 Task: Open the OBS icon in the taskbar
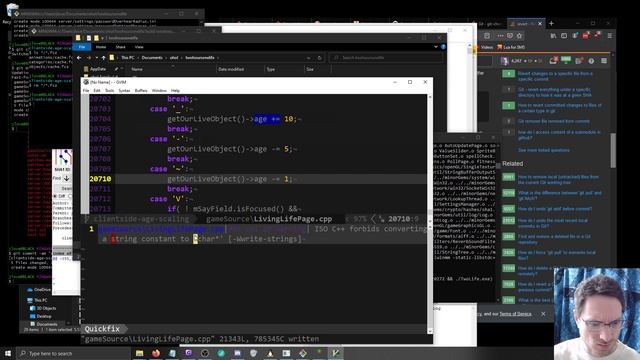[205, 353]
